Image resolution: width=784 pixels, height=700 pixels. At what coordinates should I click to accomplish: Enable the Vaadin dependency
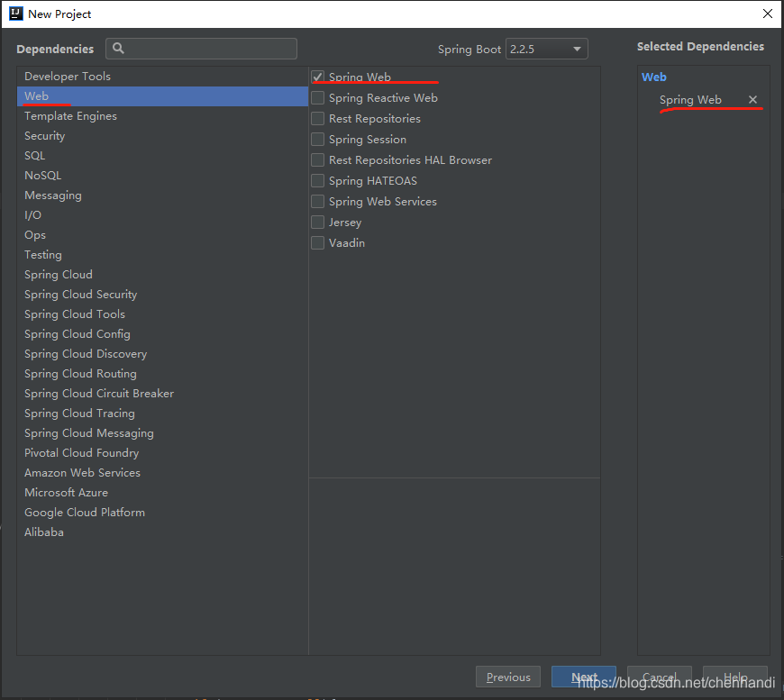(317, 243)
